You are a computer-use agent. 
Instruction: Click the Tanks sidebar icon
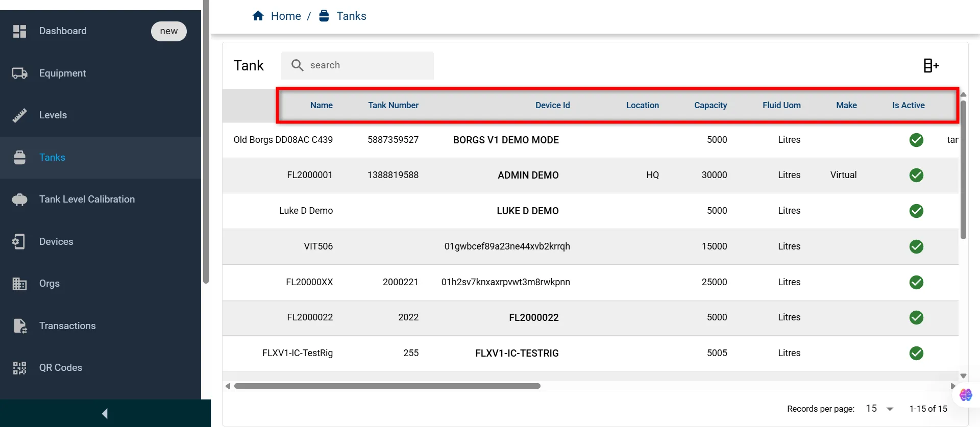19,158
